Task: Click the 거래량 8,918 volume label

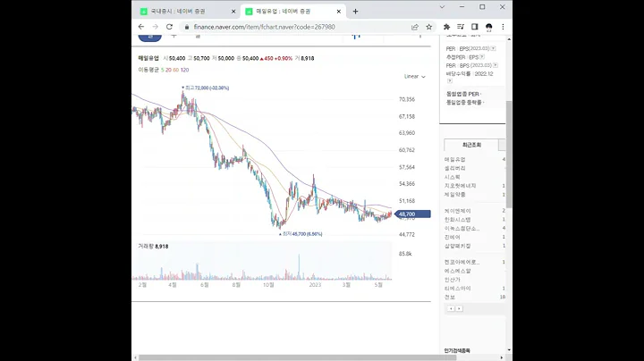Action: pos(153,247)
